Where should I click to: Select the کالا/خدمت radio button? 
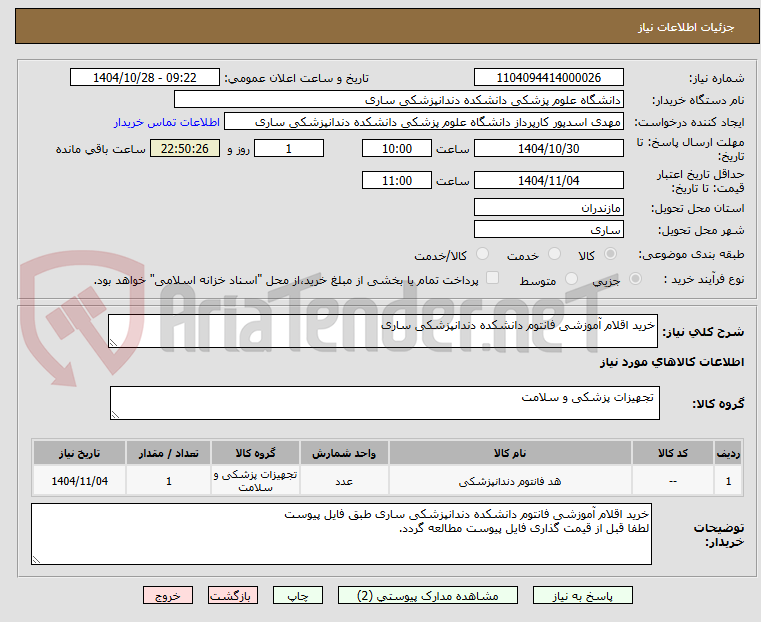click(482, 254)
